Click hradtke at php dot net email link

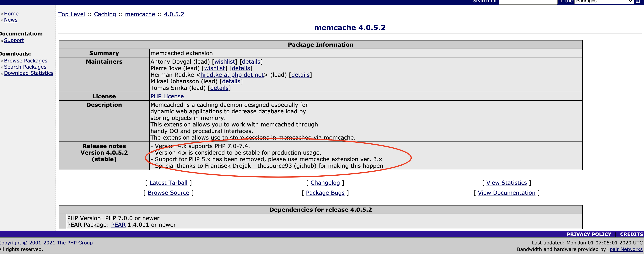coord(232,75)
